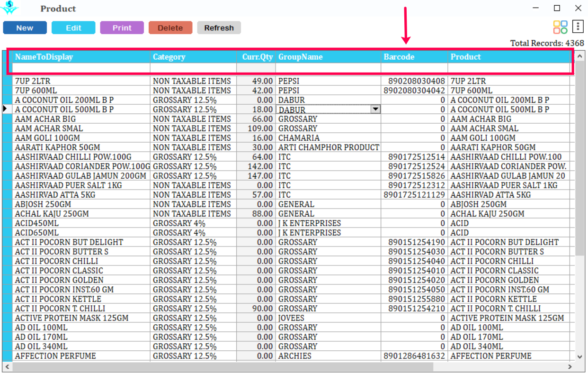The height and width of the screenshot is (374, 588).
Task: Select ACT II POCORN GOLDEN name cell
Action: pos(81,280)
